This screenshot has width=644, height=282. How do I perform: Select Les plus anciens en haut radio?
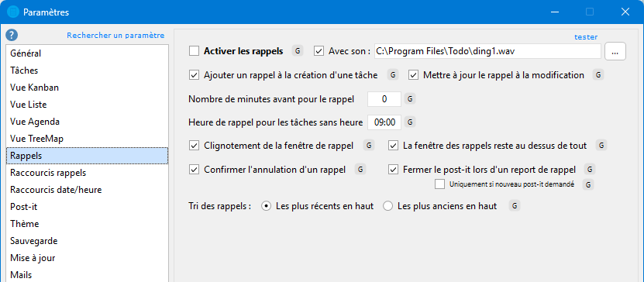[x=387, y=206]
